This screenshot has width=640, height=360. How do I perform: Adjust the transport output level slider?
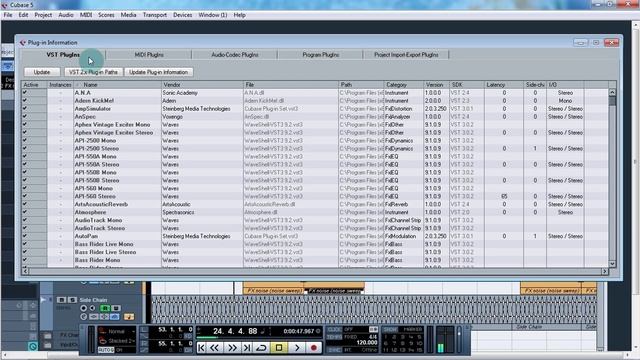[x=459, y=340]
